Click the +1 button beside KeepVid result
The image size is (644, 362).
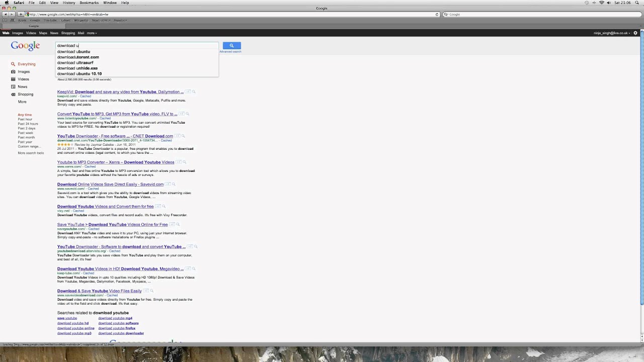coord(188,92)
